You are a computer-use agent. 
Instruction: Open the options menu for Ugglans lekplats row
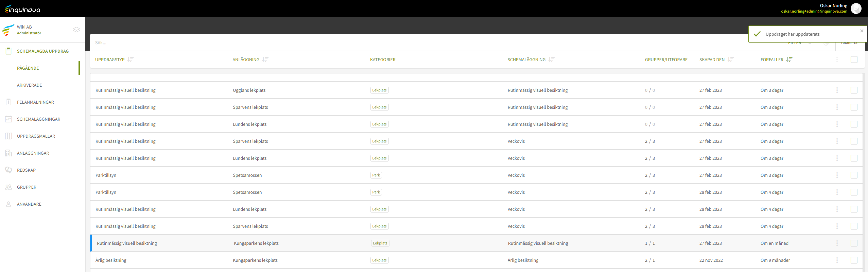click(x=837, y=90)
